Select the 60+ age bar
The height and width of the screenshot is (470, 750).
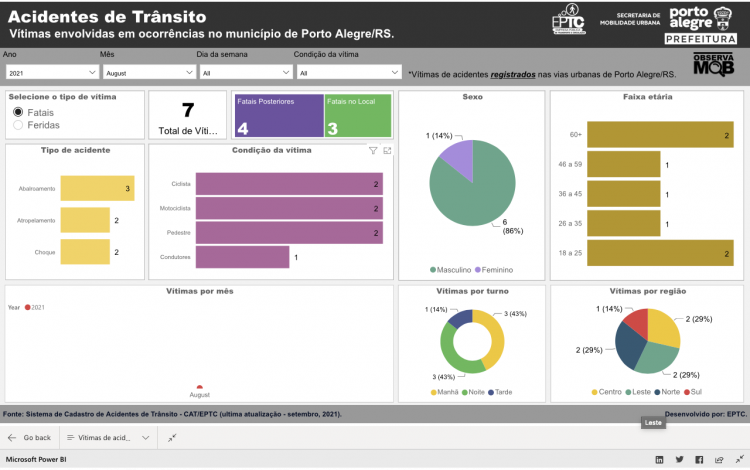coord(660,134)
